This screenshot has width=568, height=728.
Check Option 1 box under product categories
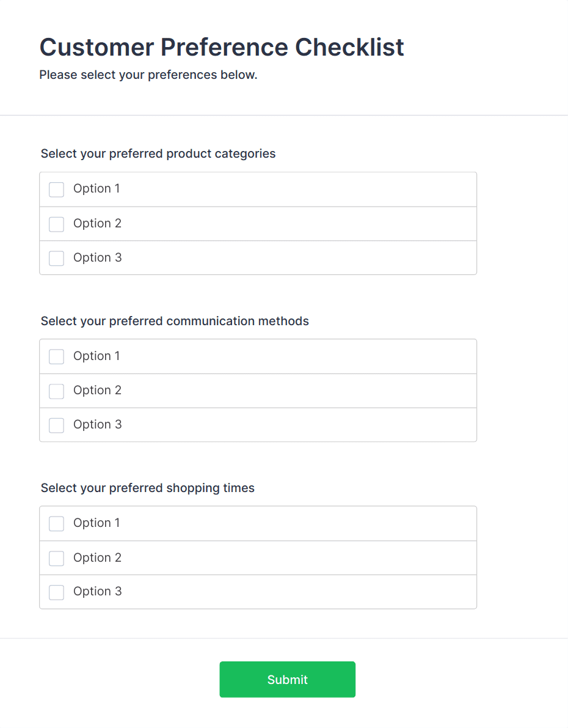[x=56, y=189]
